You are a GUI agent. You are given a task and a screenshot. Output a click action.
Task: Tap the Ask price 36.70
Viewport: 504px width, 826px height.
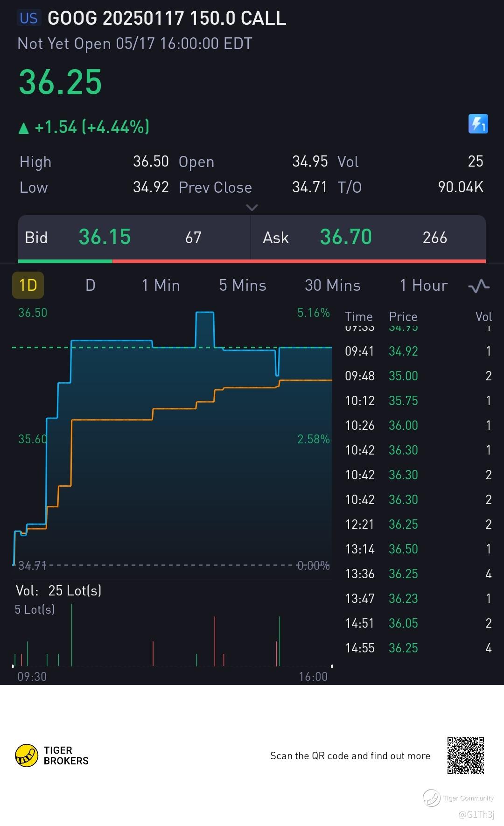pos(346,237)
